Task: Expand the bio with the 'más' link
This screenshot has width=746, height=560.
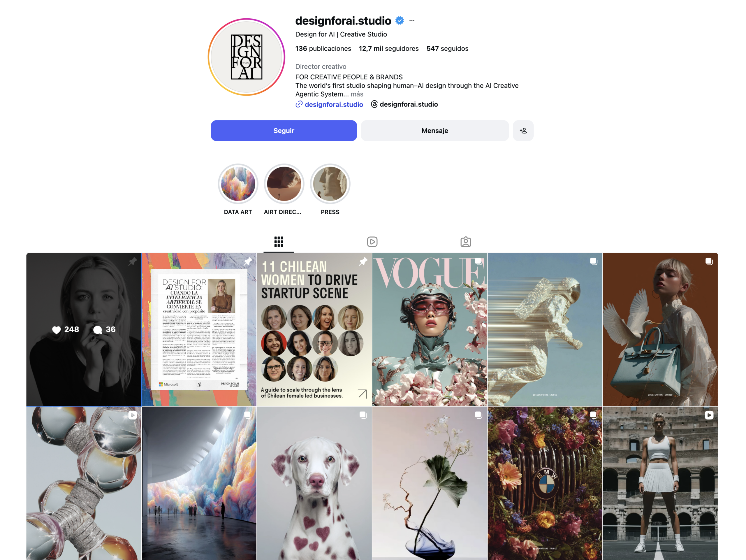Action: (357, 94)
